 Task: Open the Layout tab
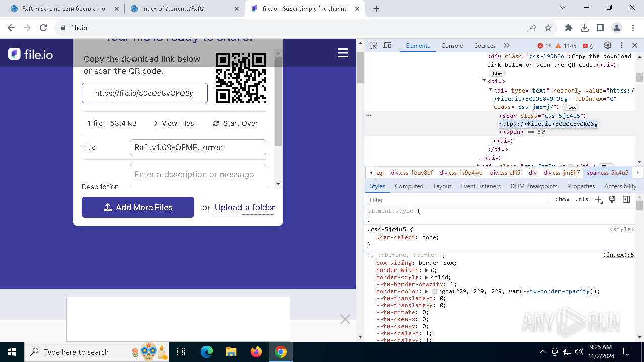442,186
